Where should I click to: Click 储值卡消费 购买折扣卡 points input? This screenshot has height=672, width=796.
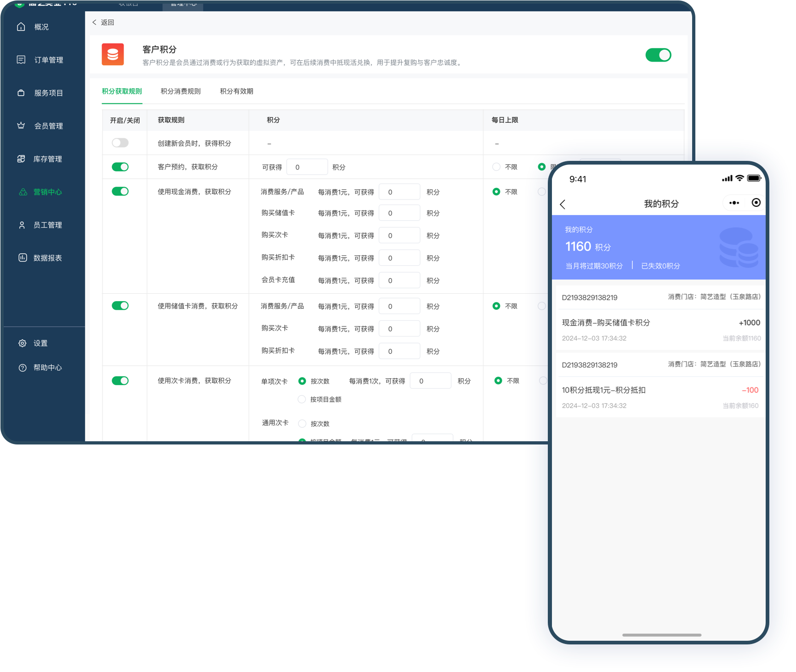399,351
